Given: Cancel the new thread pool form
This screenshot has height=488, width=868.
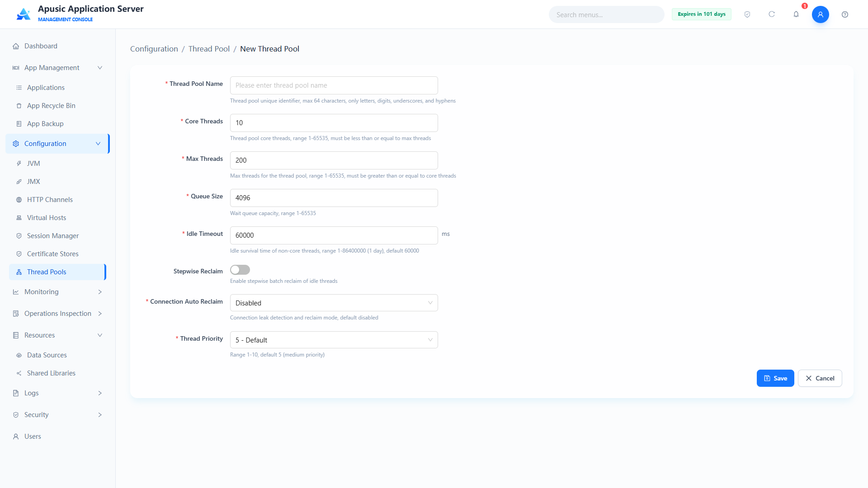Looking at the screenshot, I should pos(820,378).
